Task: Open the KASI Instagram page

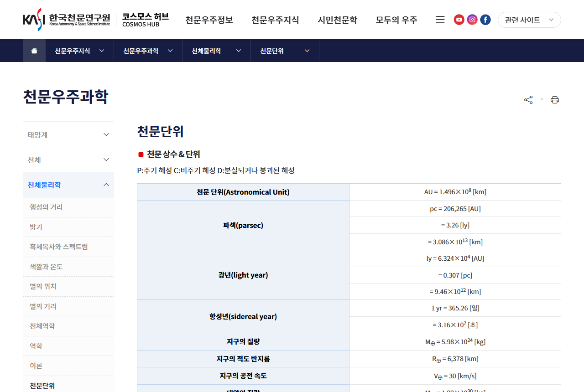Action: (x=472, y=20)
